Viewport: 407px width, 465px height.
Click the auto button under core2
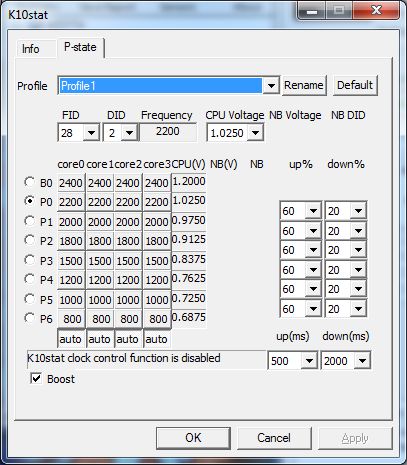pos(128,339)
